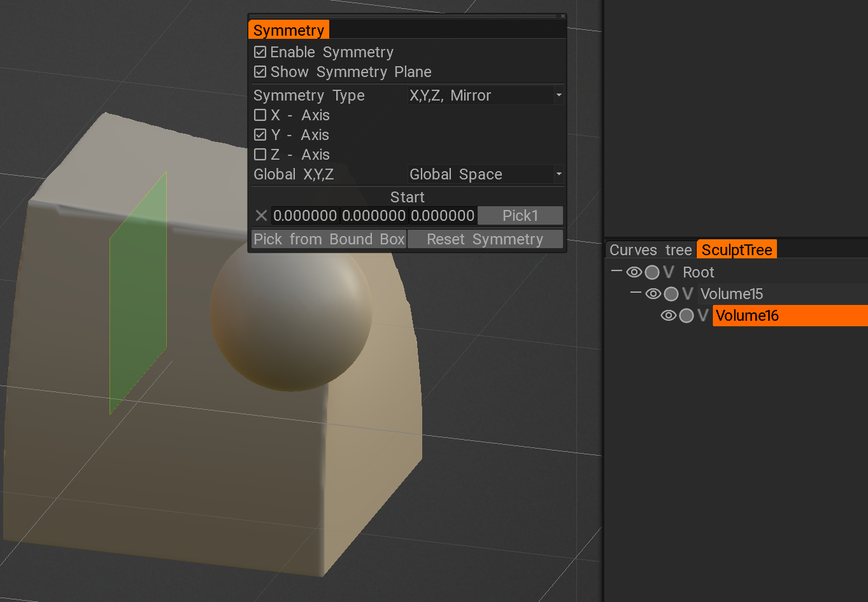This screenshot has width=868, height=602.
Task: Click the gray circle icon on Volume15
Action: (671, 294)
